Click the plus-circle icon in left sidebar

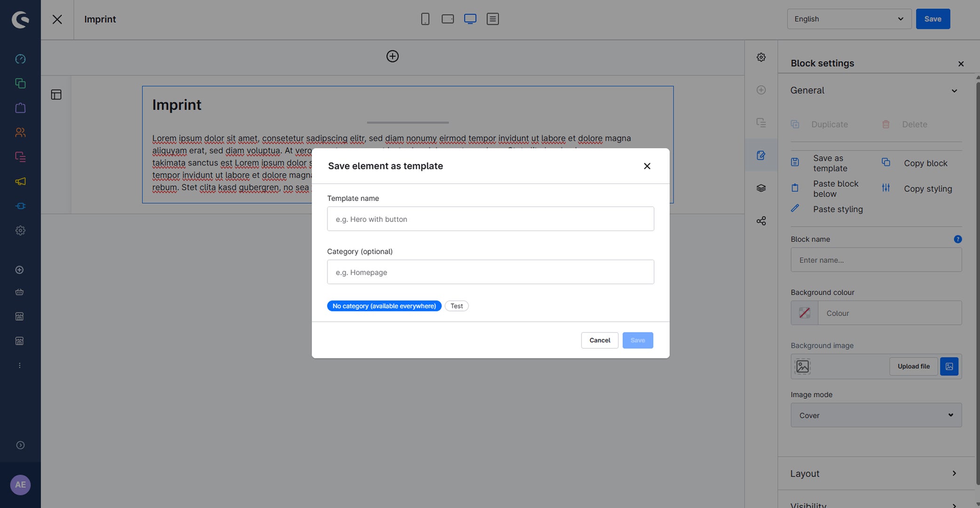tap(19, 270)
